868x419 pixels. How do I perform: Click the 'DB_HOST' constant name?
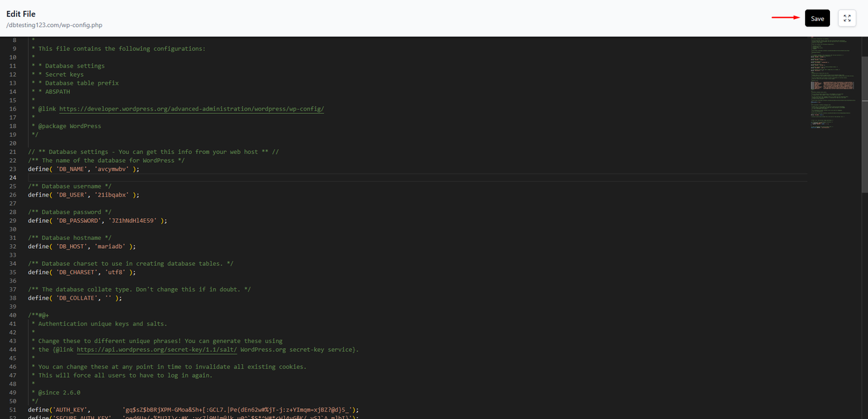pos(70,246)
